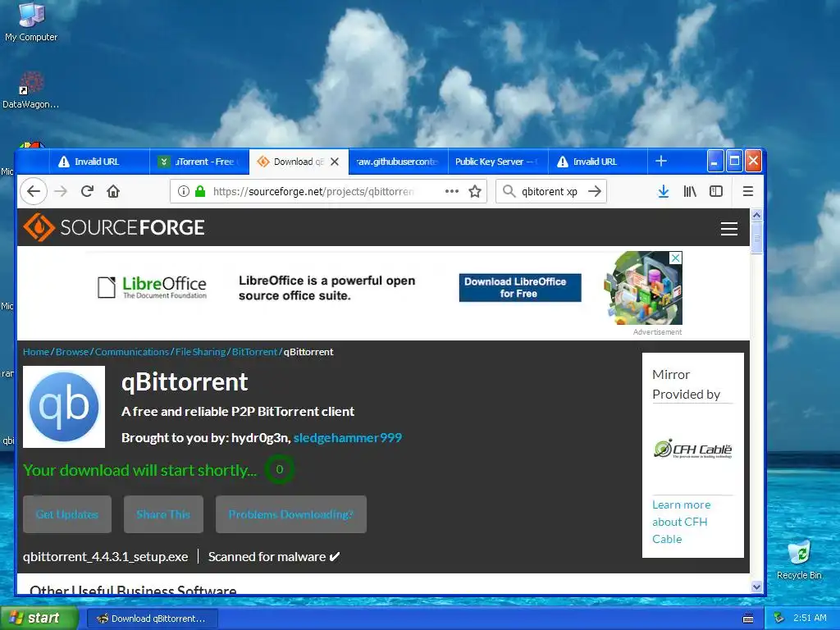Click the CFH Cable mirror logo
The image size is (840, 630).
click(x=692, y=449)
